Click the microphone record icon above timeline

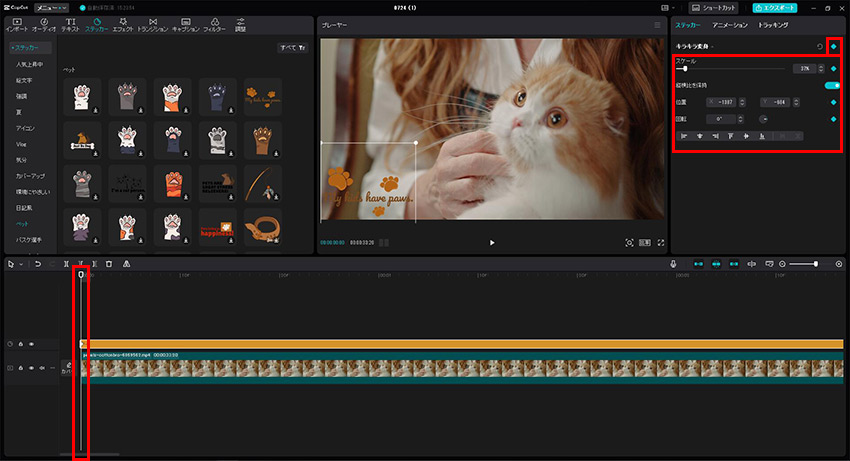(674, 264)
